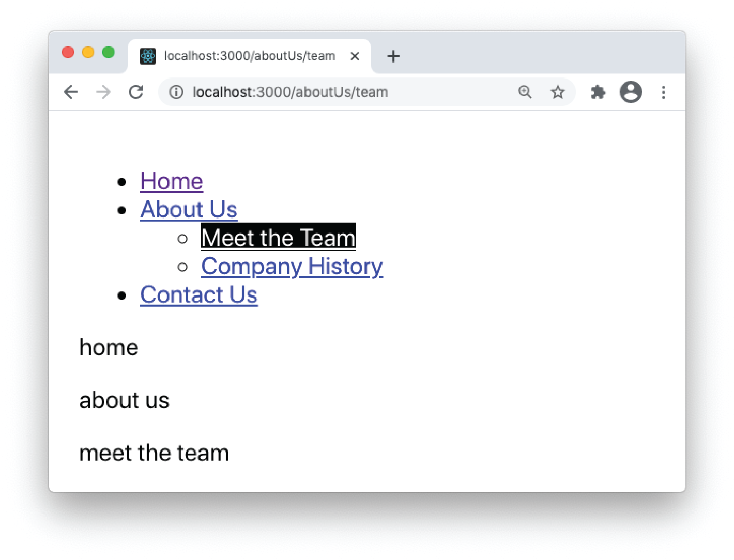
Task: Open a new tab with the plus button
Action: [393, 56]
